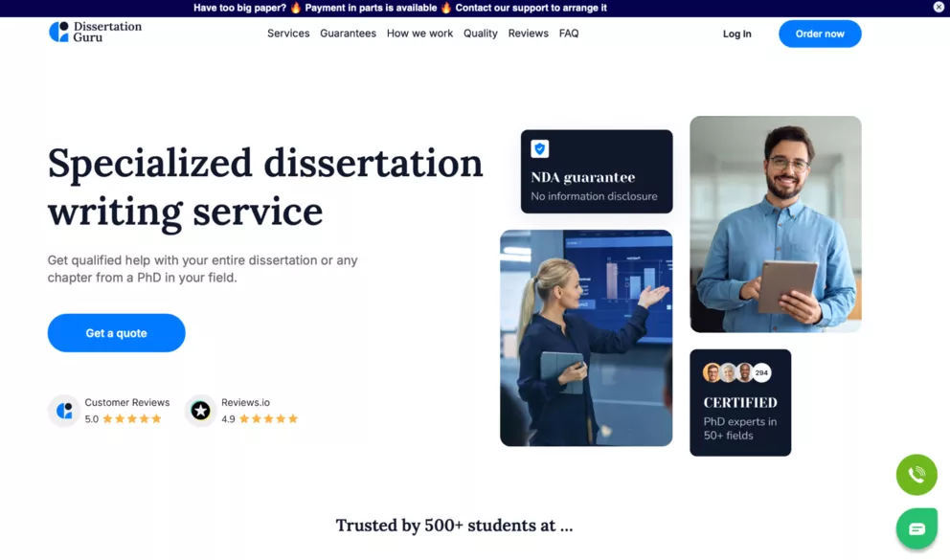The width and height of the screenshot is (950, 560).
Task: Click 'Specialized dissertation writing service' headline
Action: [x=265, y=187]
